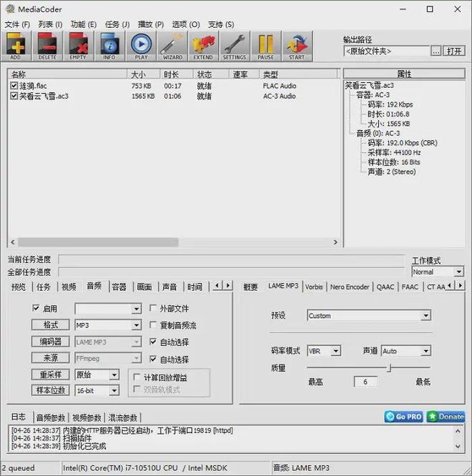The height and width of the screenshot is (476, 472).
Task: Toggle source 自动选择 checkbox next to FFmpeg
Action: [x=153, y=359]
